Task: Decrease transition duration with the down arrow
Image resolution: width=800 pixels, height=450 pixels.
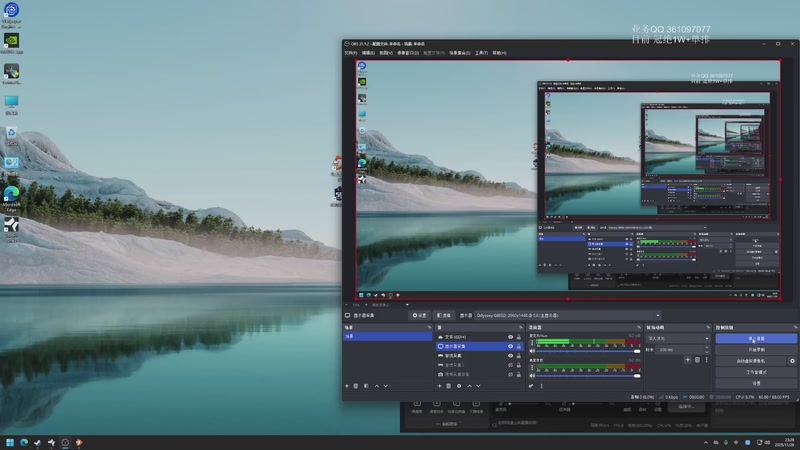Action: pyautogui.click(x=707, y=352)
